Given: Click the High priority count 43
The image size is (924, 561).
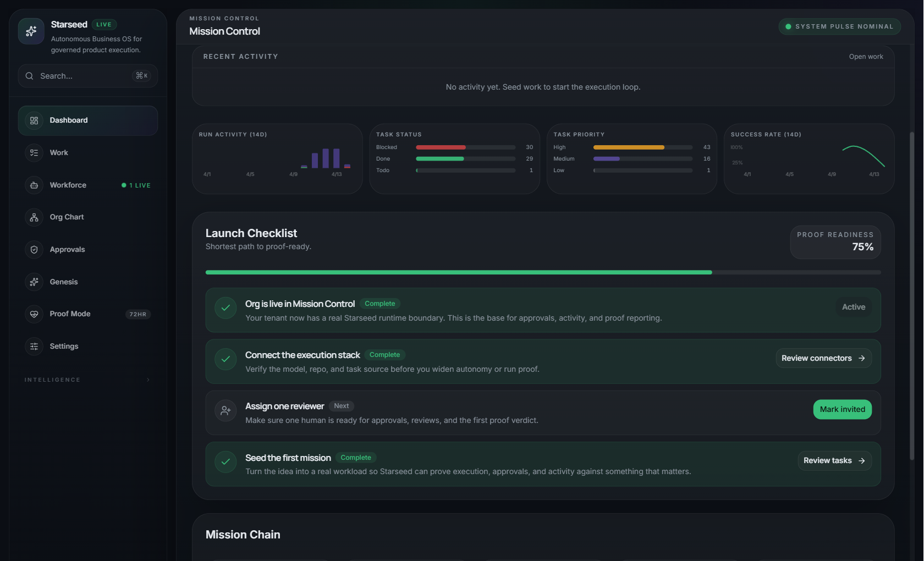Looking at the screenshot, I should coord(707,147).
